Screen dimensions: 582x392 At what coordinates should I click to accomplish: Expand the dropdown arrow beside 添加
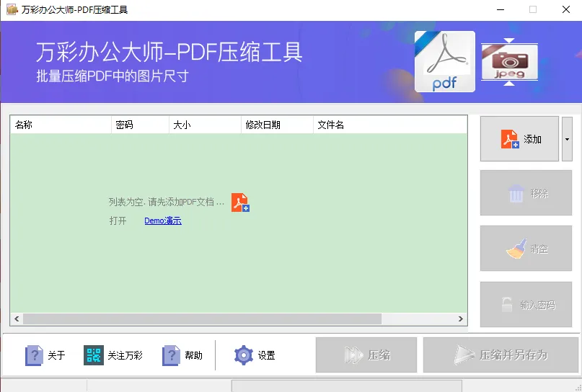pyautogui.click(x=567, y=139)
